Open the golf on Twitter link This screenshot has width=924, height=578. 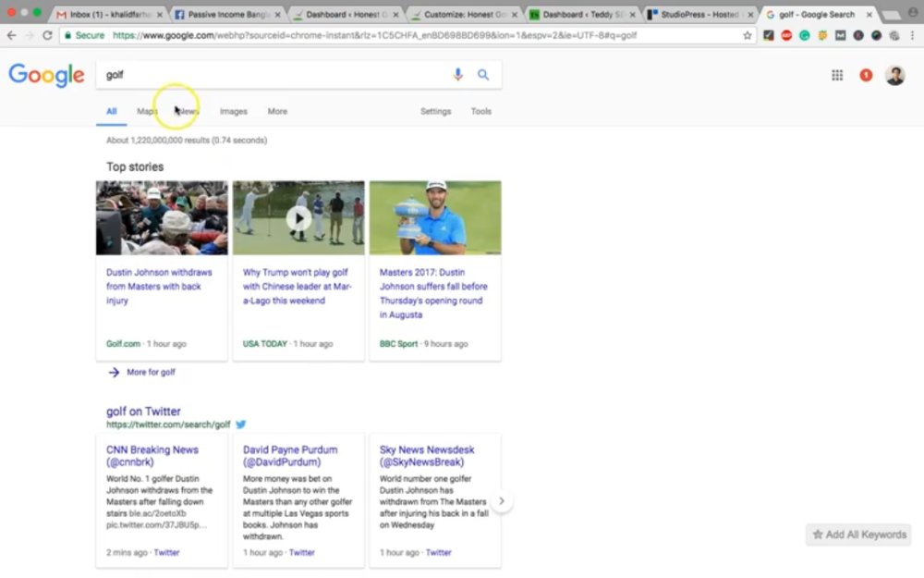[x=143, y=412]
